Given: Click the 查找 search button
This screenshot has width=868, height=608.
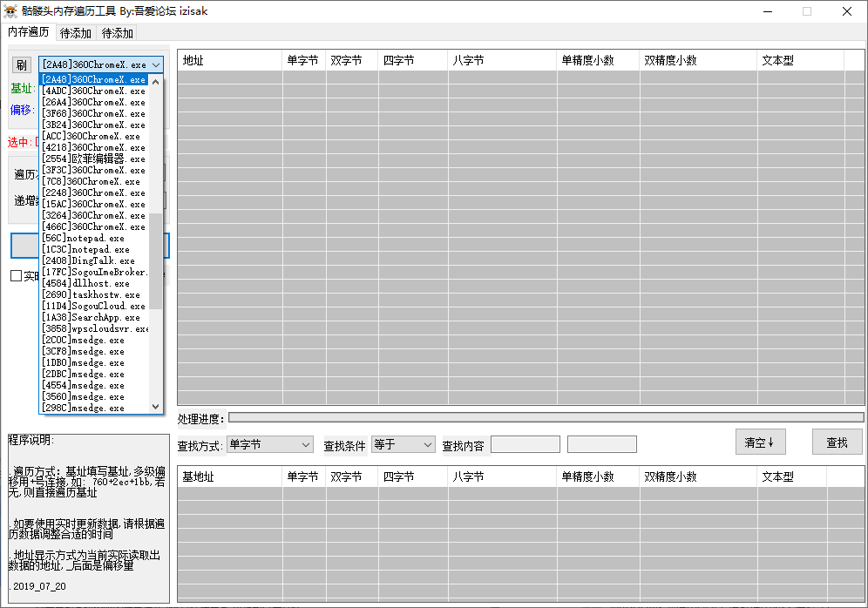Looking at the screenshot, I should (x=837, y=442).
